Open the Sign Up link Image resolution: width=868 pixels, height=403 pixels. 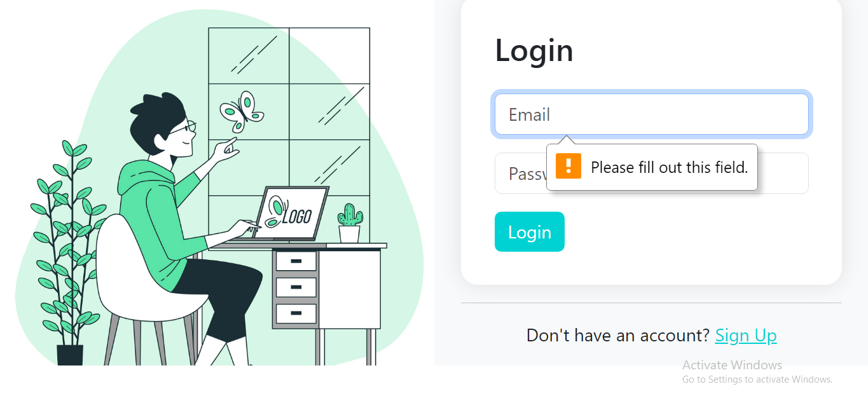[x=746, y=336]
